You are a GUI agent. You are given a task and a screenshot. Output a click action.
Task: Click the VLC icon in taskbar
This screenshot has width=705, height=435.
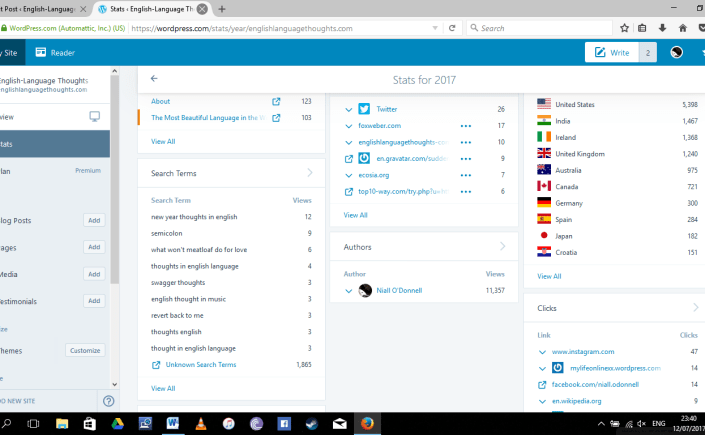[200, 424]
